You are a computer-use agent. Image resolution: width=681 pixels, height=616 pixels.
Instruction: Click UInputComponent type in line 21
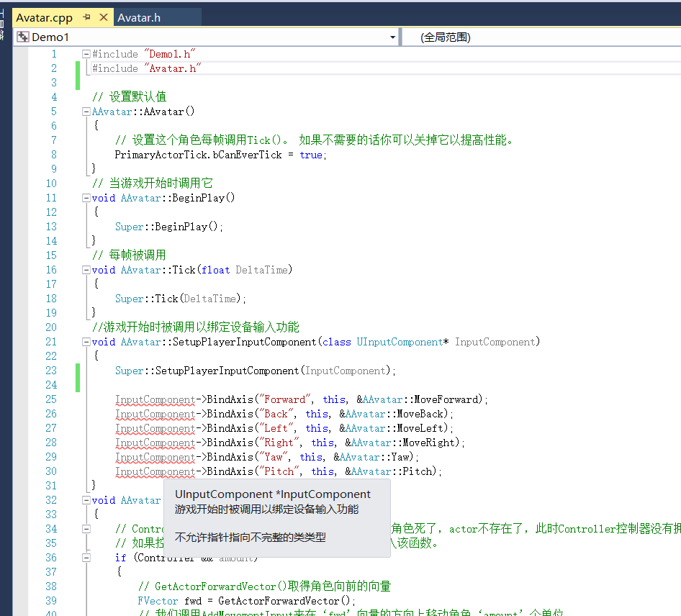click(400, 342)
